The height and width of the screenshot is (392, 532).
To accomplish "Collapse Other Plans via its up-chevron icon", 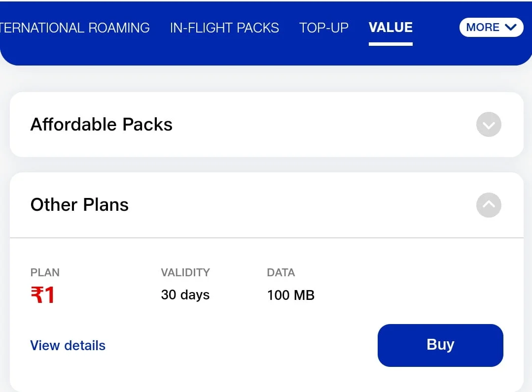I will 489,205.
